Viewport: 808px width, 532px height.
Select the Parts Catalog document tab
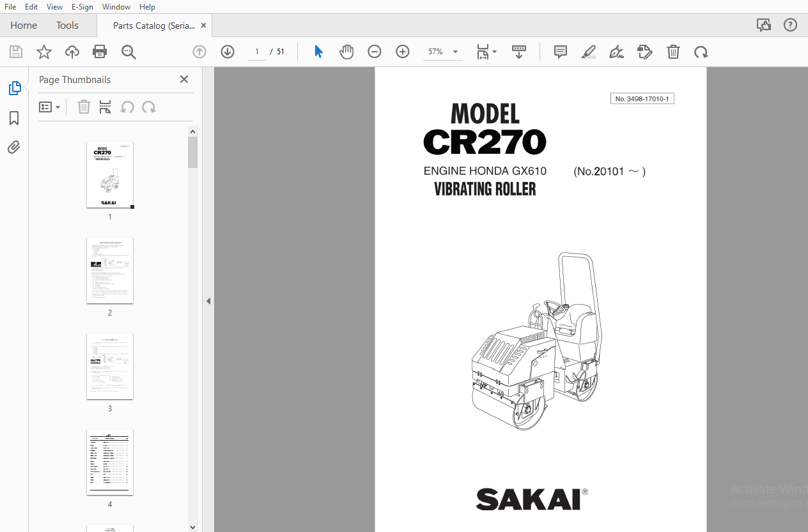[153, 26]
